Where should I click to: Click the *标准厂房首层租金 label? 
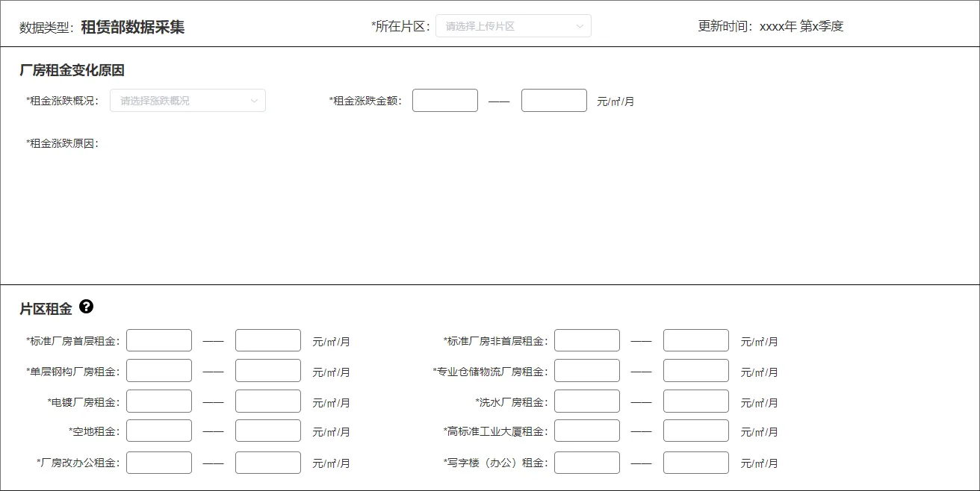pos(73,341)
